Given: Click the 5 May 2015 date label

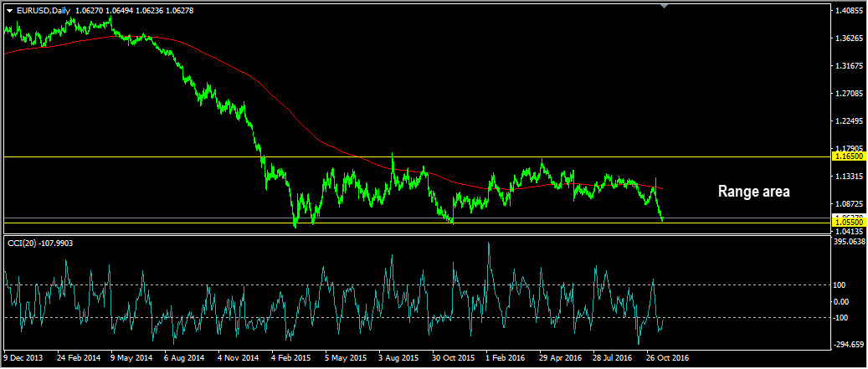Looking at the screenshot, I should 346,358.
